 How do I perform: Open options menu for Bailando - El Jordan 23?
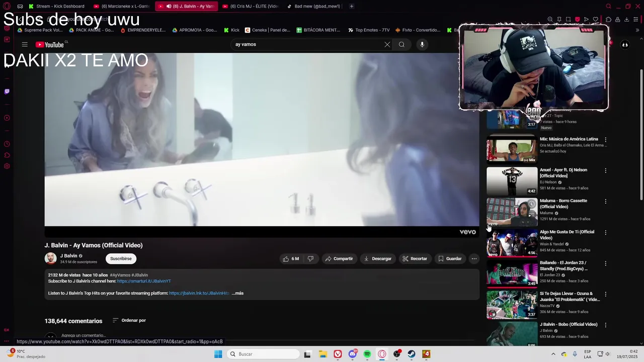pos(605,263)
